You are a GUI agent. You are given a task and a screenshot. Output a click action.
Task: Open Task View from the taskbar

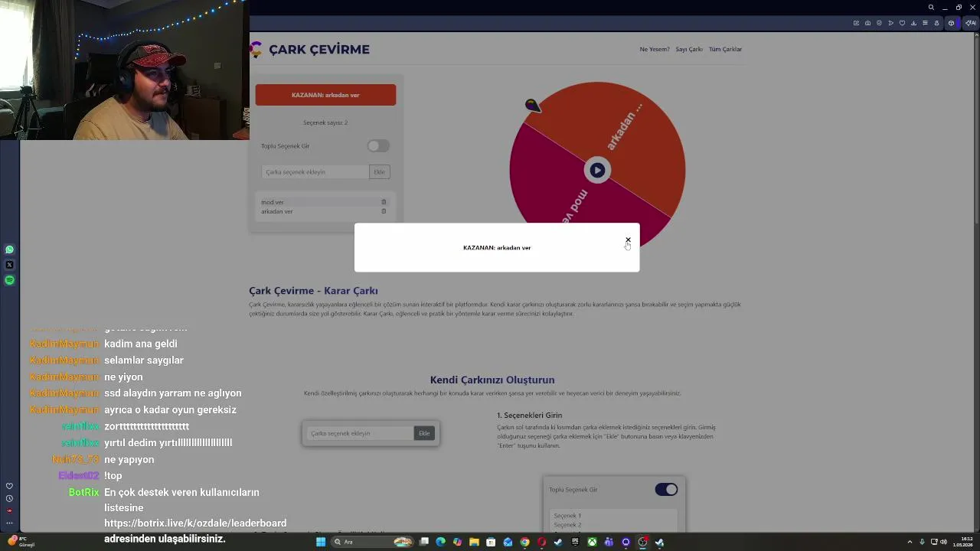pyautogui.click(x=423, y=542)
